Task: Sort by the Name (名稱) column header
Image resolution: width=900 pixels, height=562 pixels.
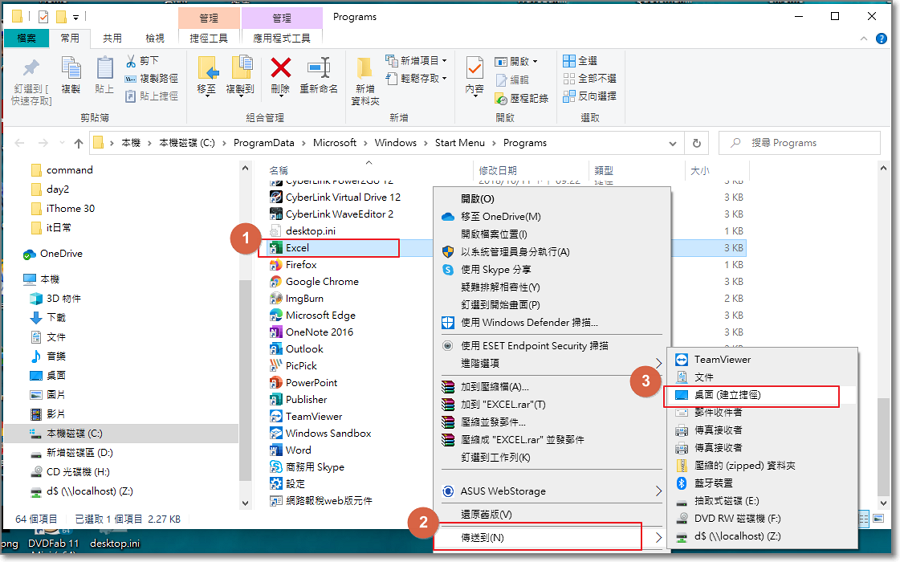Action: click(x=279, y=170)
